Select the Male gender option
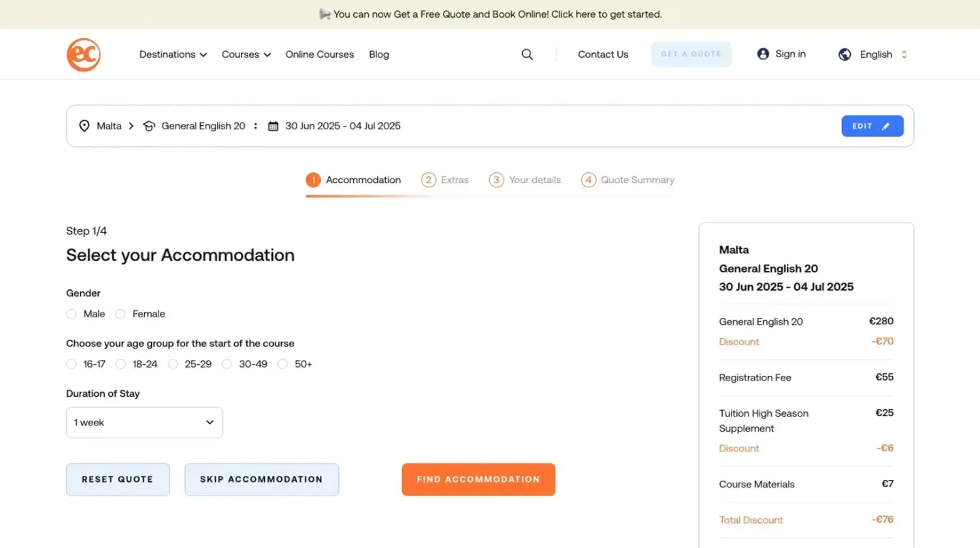 click(x=71, y=314)
